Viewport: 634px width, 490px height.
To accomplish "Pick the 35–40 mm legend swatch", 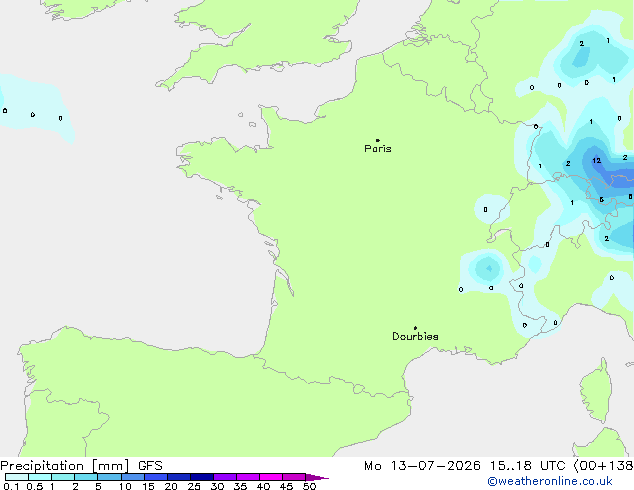I will point(248,477).
